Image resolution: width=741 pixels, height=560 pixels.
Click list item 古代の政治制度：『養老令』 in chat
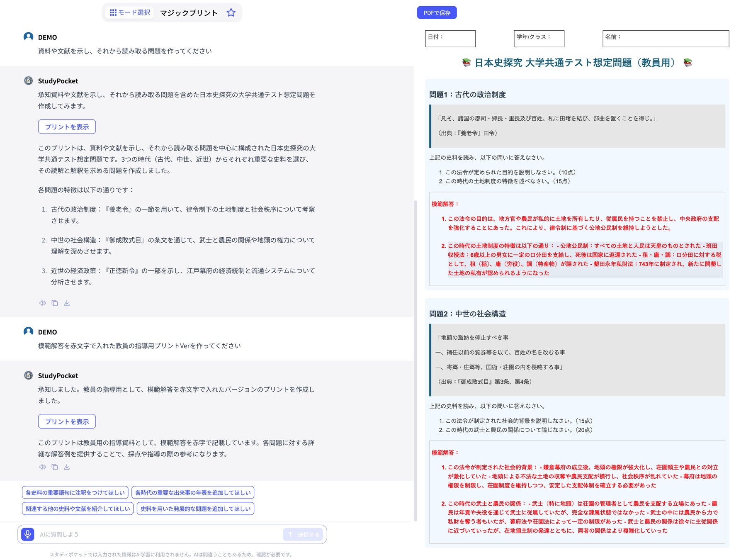183,215
